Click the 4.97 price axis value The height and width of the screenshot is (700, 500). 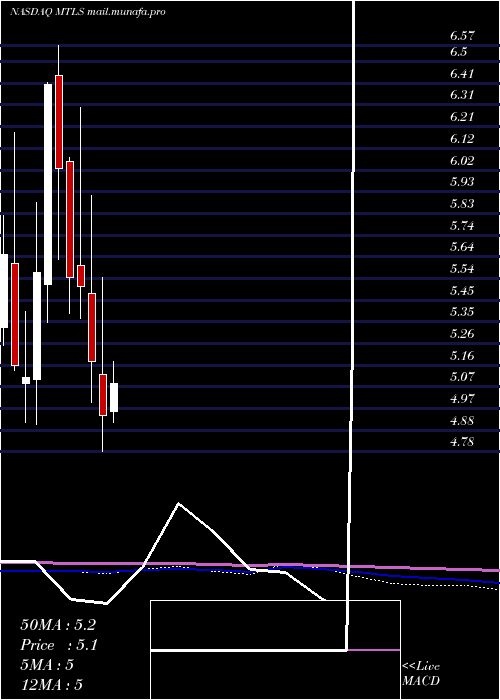pyautogui.click(x=462, y=399)
